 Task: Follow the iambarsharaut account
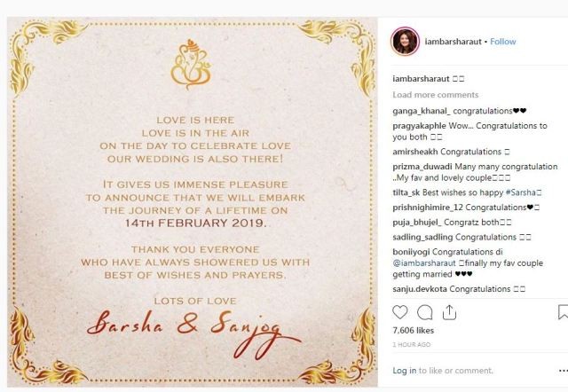502,42
